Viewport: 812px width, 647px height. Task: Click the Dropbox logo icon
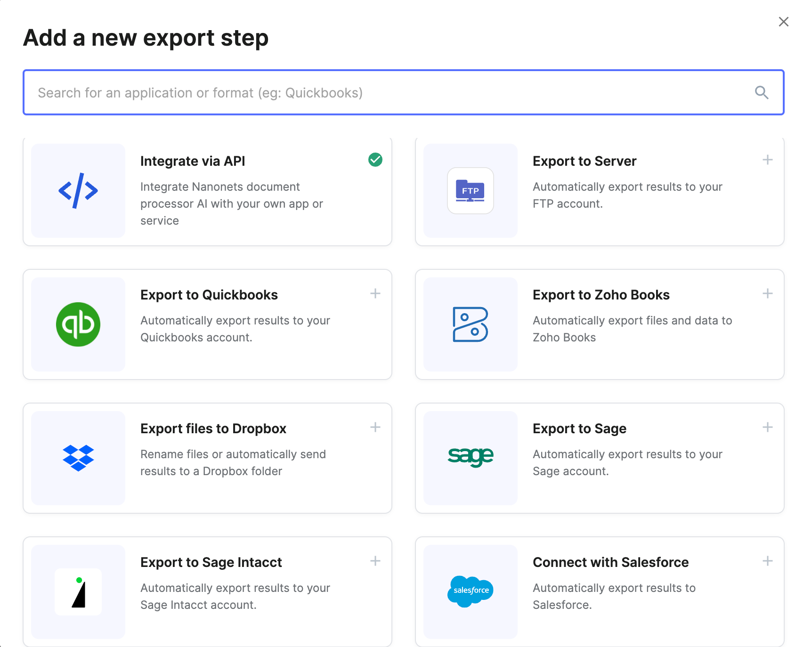point(78,458)
